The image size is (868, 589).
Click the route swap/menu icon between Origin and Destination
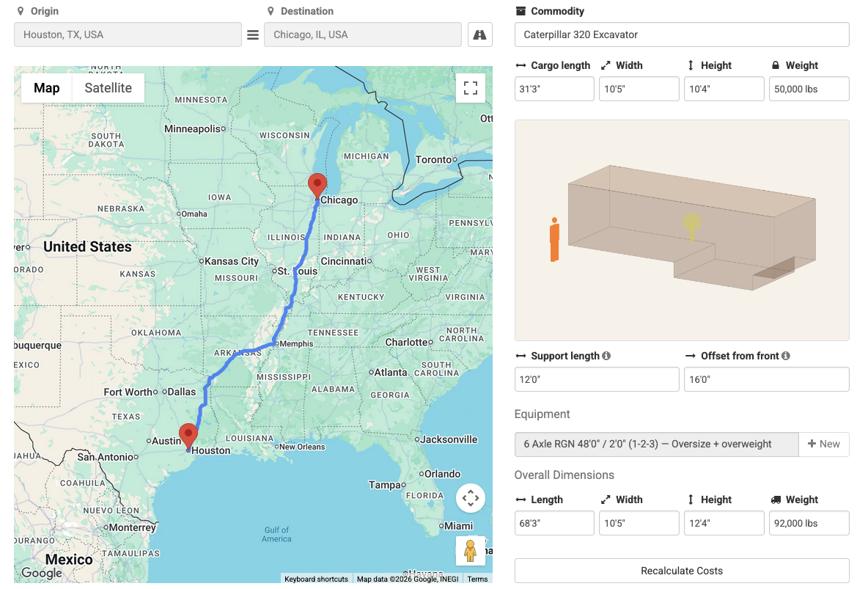pyautogui.click(x=252, y=35)
